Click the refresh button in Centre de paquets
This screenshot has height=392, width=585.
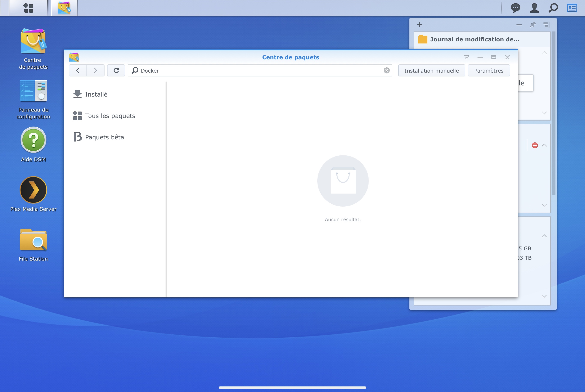116,70
